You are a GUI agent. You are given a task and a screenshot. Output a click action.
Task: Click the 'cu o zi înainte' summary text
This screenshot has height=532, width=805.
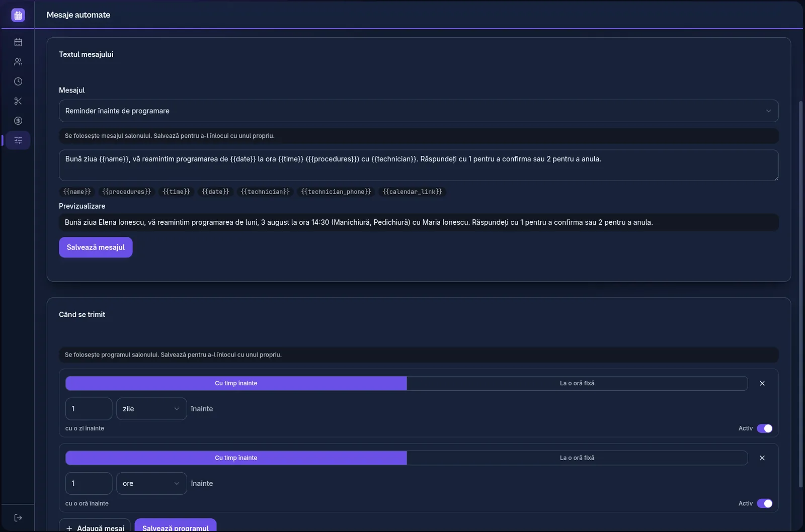pos(85,428)
